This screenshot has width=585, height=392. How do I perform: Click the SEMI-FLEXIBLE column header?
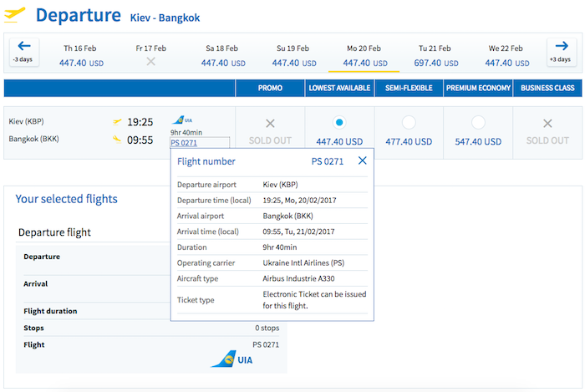click(x=409, y=88)
